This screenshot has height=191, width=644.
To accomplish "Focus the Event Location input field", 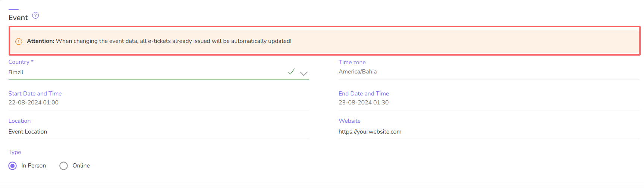I will pos(159,132).
